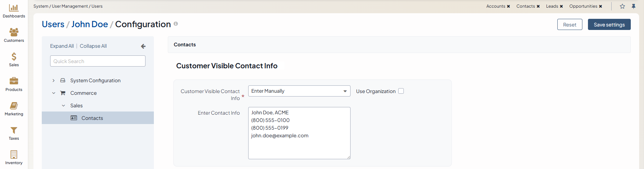Image resolution: width=644 pixels, height=169 pixels.
Task: Click the Reset button
Action: point(570,25)
